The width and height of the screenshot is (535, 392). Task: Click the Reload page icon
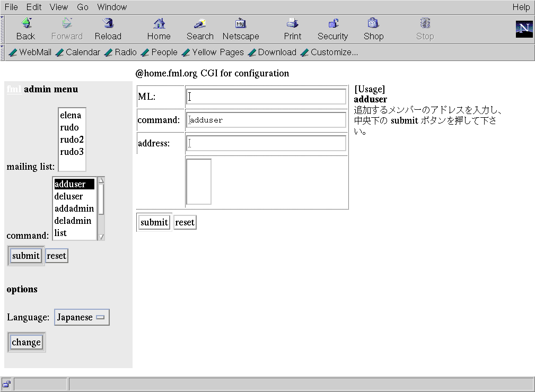click(x=108, y=24)
